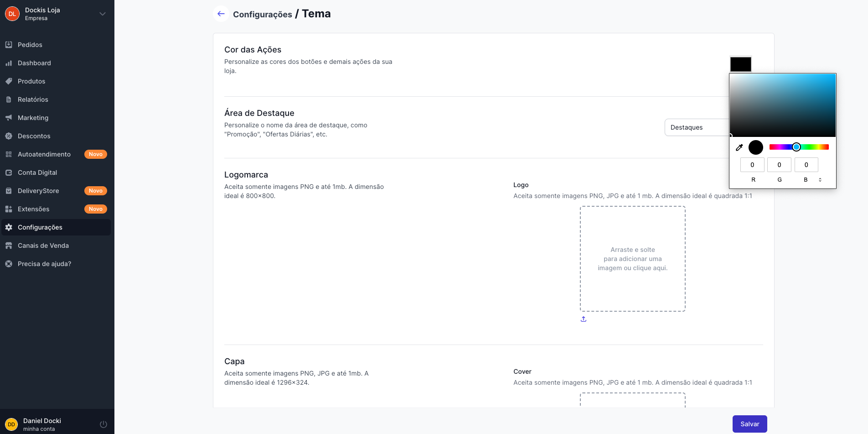Click the back arrow beside Configurações

(x=221, y=14)
